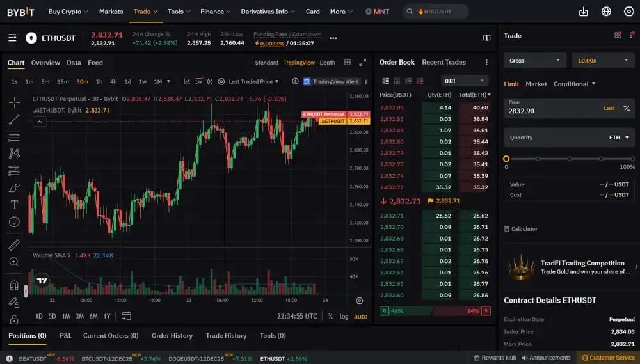This screenshot has width=640, height=364.
Task: Open chart settings gear near price axis
Action: pyautogui.click(x=360, y=301)
